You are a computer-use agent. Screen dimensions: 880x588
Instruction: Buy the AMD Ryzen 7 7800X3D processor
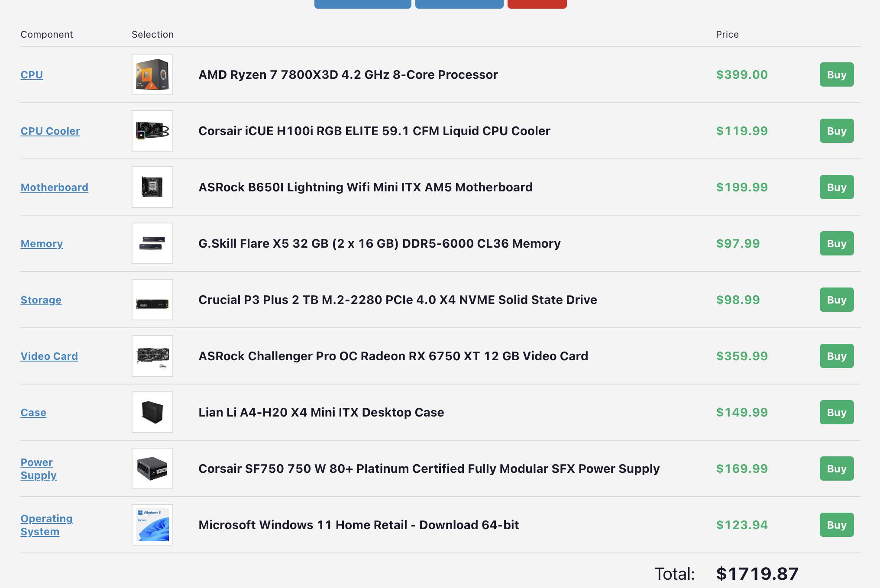click(837, 74)
